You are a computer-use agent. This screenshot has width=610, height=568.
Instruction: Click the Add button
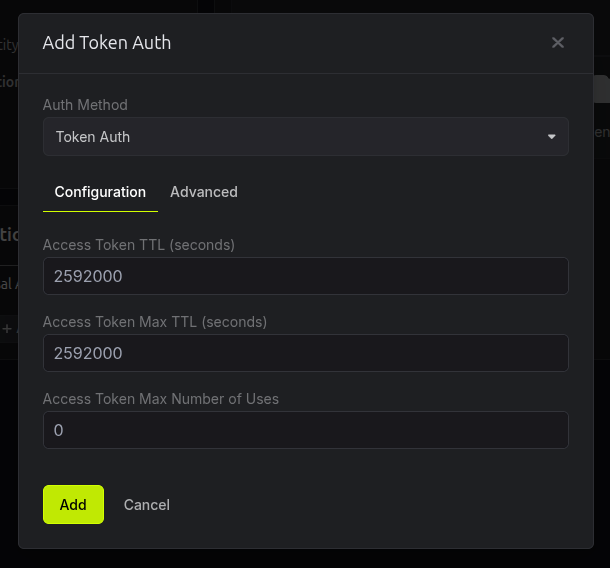73,505
